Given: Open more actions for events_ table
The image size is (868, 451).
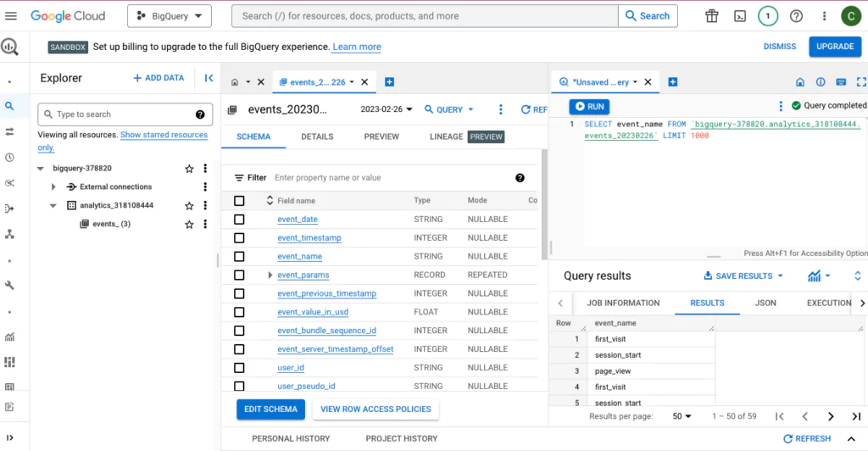Looking at the screenshot, I should tap(205, 225).
